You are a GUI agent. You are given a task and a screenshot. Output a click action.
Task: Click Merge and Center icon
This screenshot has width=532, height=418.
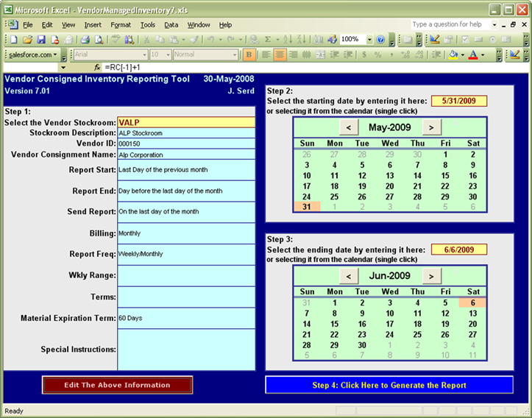point(320,54)
